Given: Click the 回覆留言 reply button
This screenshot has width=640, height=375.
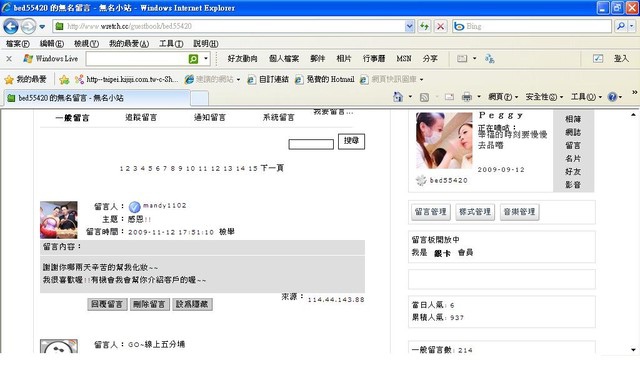Looking at the screenshot, I should [x=107, y=304].
